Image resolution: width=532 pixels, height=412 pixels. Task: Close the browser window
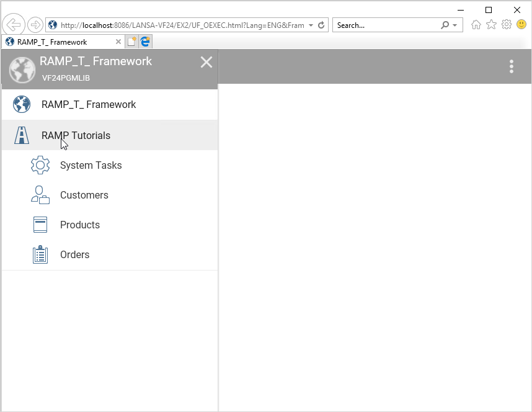pyautogui.click(x=516, y=10)
